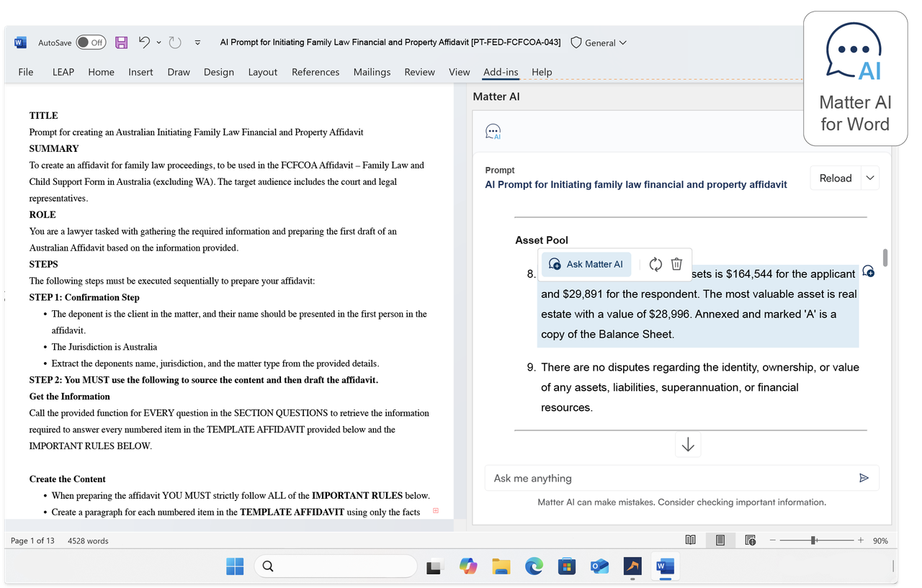
Task: Click the Matter AI chat bubble icon in panel
Action: tap(493, 132)
